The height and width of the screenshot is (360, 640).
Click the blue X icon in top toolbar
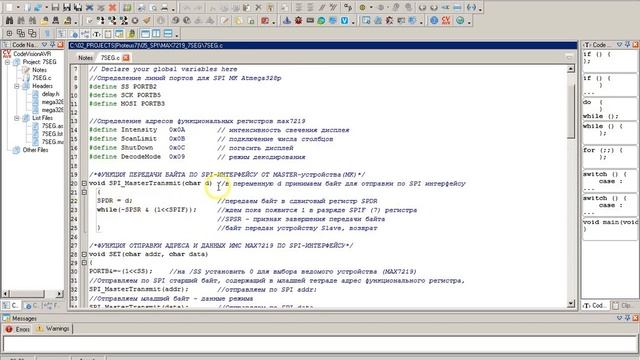coord(89,7)
